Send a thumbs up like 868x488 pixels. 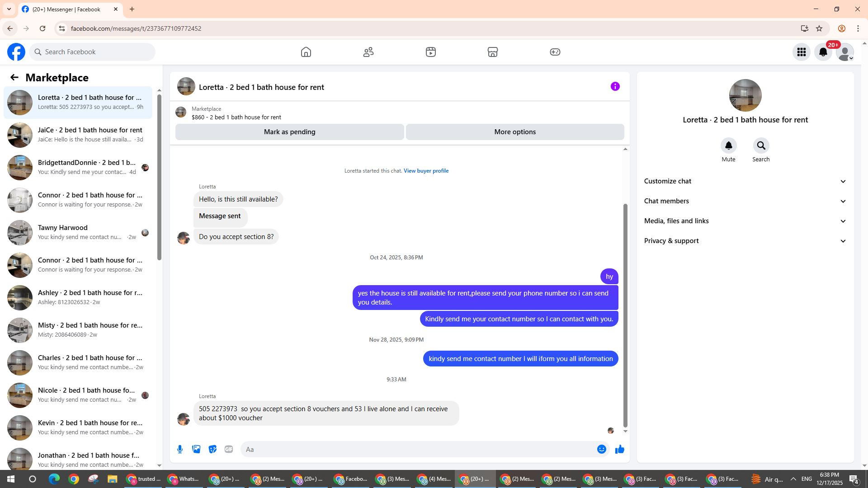pos(619,449)
